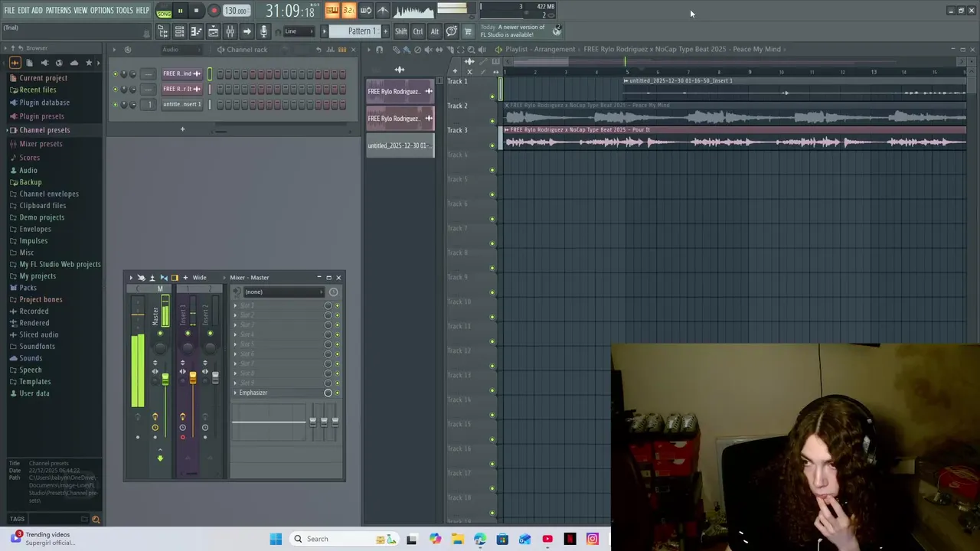Toggle Slot 5 enable light in the mixer
The image size is (980, 551).
coord(337,344)
